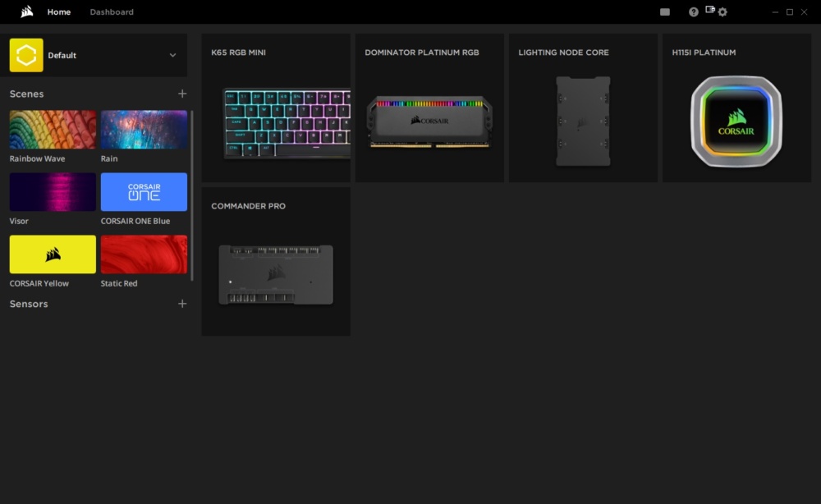This screenshot has height=504, width=821.
Task: Click the Scenes section heading
Action: [27, 94]
